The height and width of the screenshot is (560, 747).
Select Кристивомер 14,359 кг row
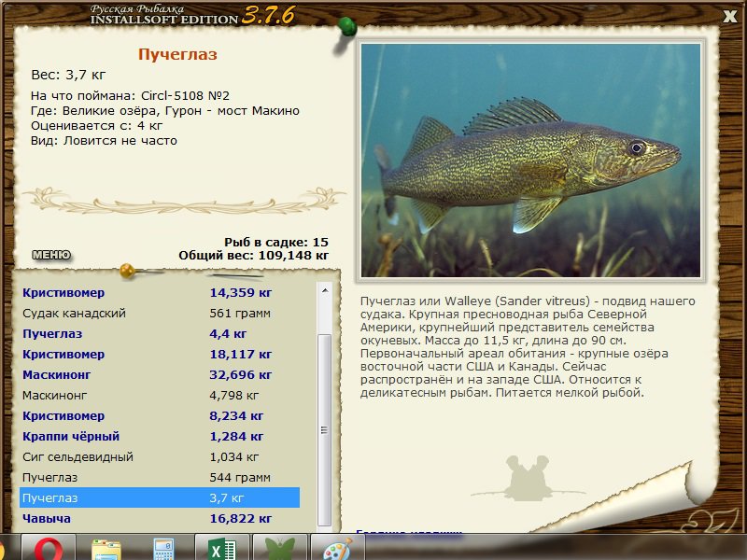tap(160, 292)
